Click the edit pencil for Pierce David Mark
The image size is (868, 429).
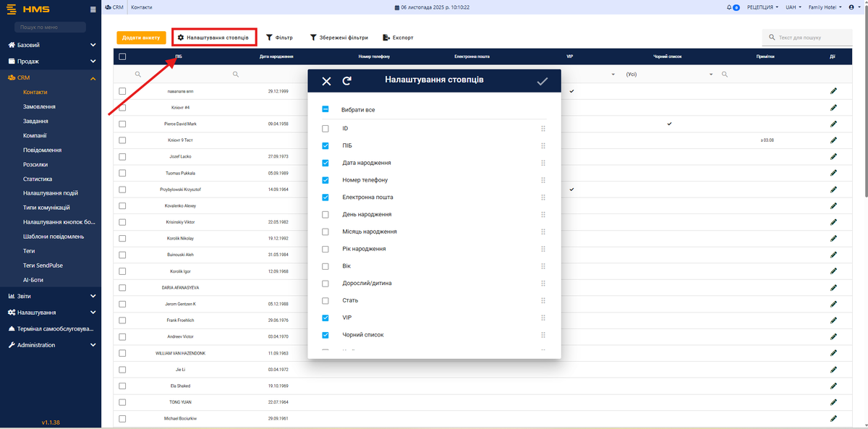pos(833,124)
